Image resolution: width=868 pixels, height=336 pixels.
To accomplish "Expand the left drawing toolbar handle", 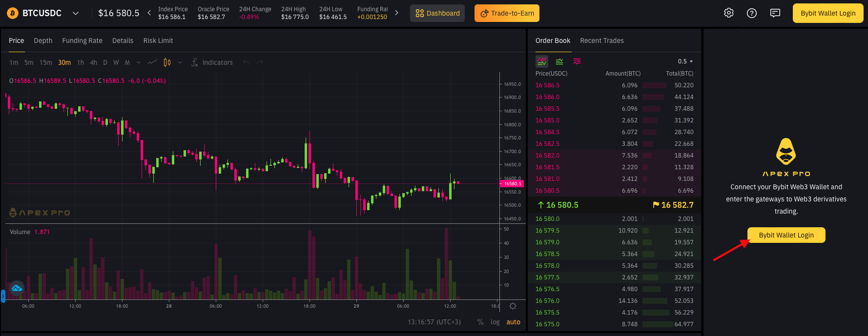I will click(3, 296).
